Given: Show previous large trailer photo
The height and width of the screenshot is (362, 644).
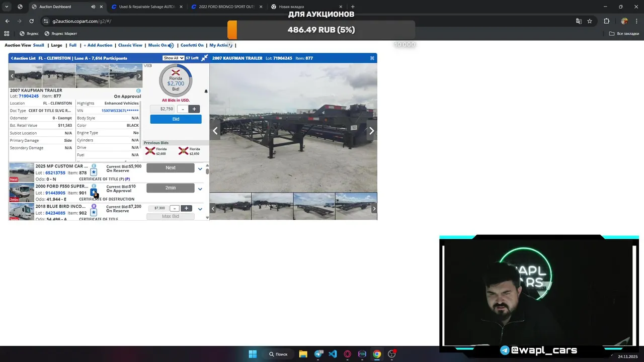Looking at the screenshot, I should coord(215,131).
